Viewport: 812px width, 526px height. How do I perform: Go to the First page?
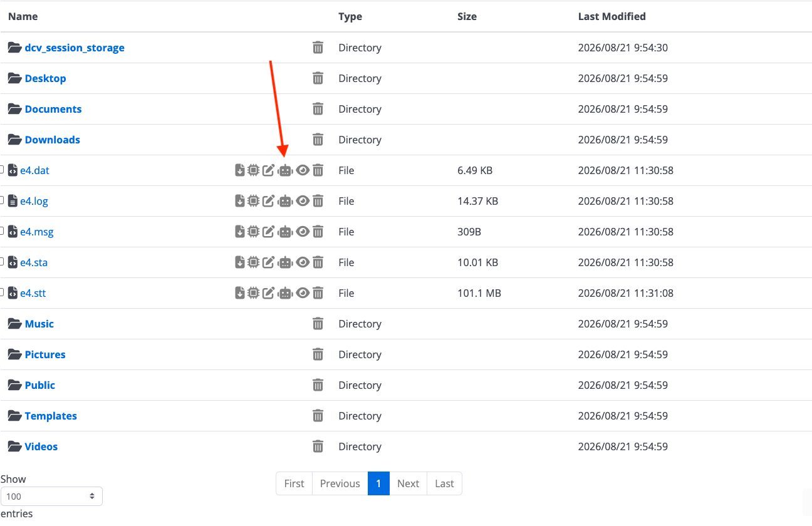(x=294, y=483)
